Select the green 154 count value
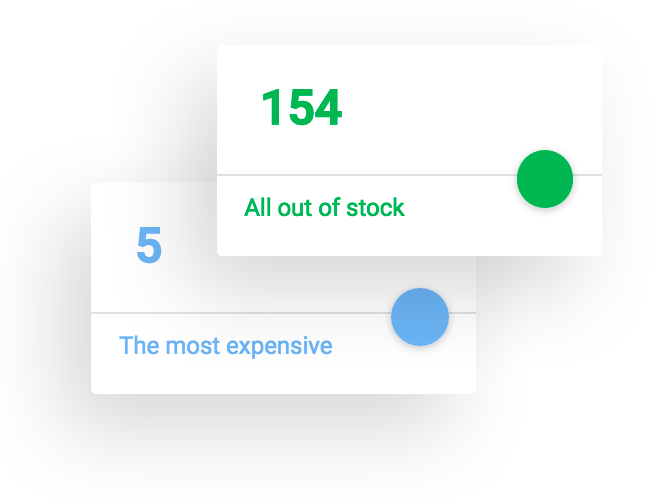Screen dimensions: 653x504 [x=302, y=107]
